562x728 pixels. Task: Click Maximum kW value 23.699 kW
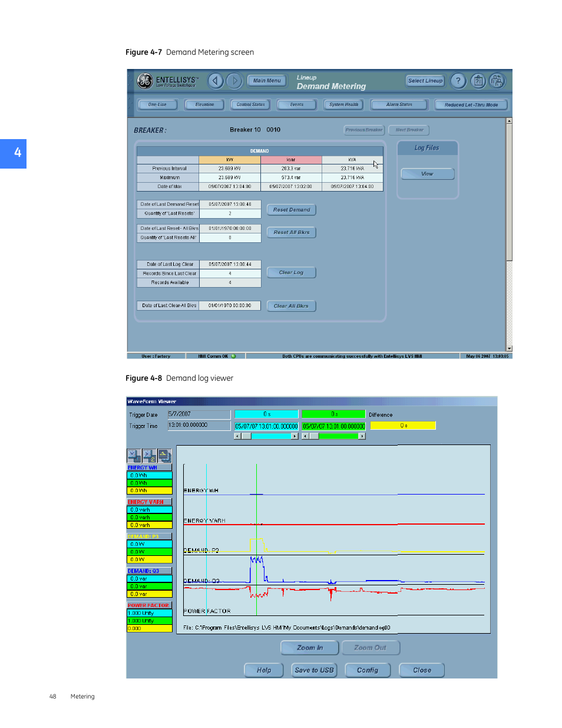[x=230, y=177]
